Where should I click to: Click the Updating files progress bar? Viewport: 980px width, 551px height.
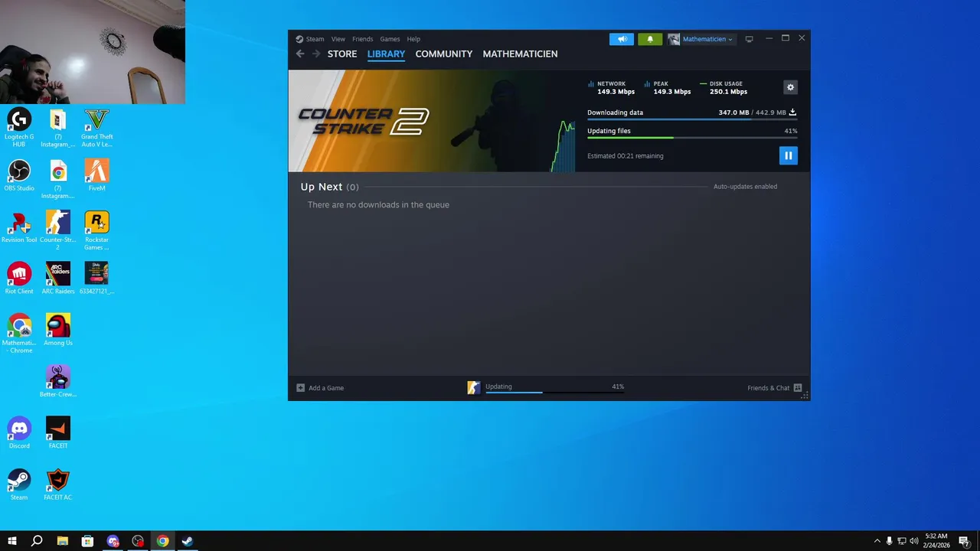pos(692,138)
